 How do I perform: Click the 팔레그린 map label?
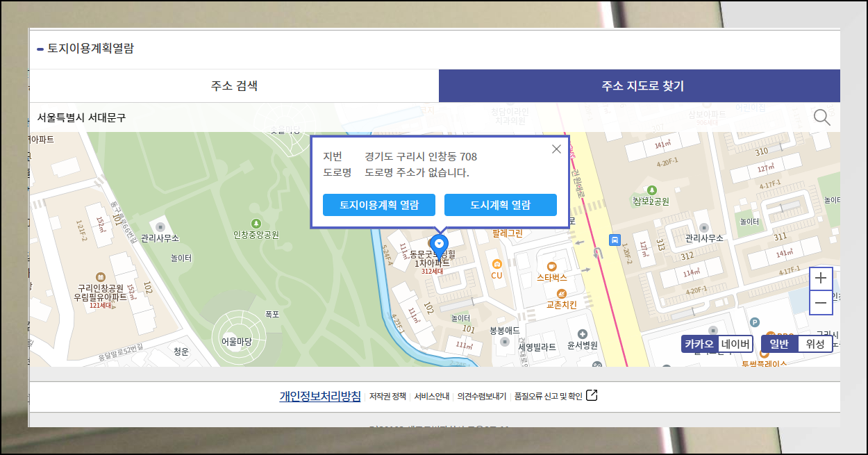coord(507,233)
